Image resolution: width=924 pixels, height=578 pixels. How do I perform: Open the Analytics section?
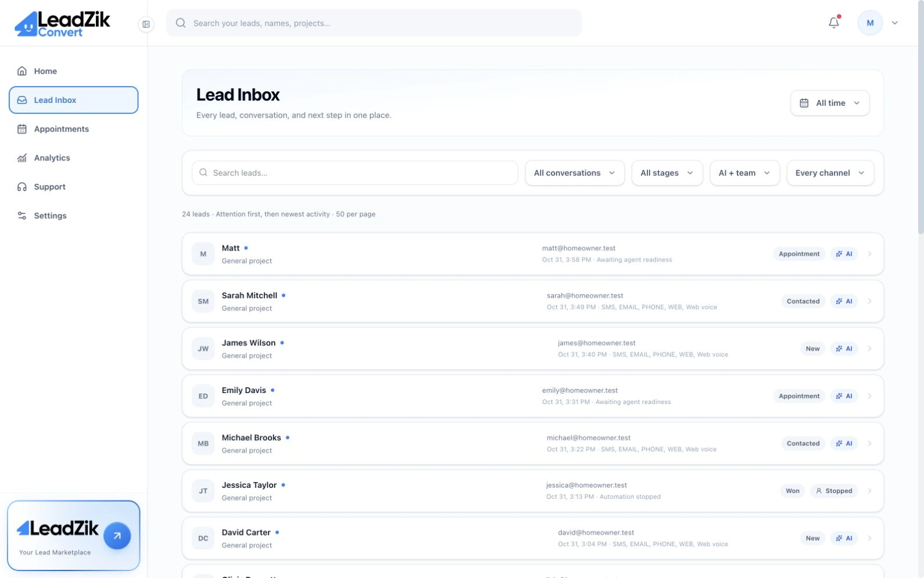[74, 158]
